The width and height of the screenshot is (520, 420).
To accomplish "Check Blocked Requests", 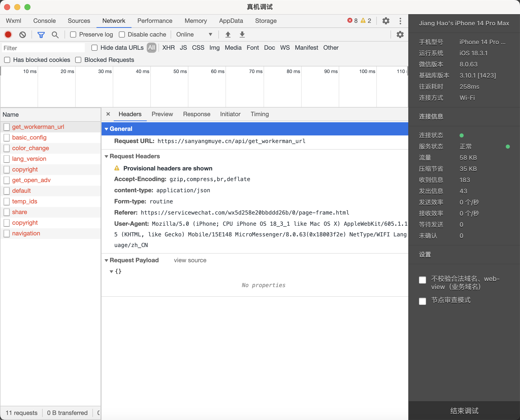I will click(78, 60).
